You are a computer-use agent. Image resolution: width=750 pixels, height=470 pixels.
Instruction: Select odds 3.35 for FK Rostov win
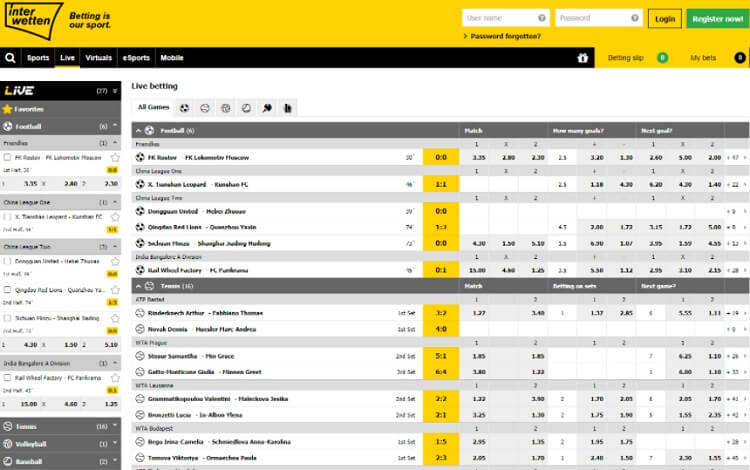point(479,157)
